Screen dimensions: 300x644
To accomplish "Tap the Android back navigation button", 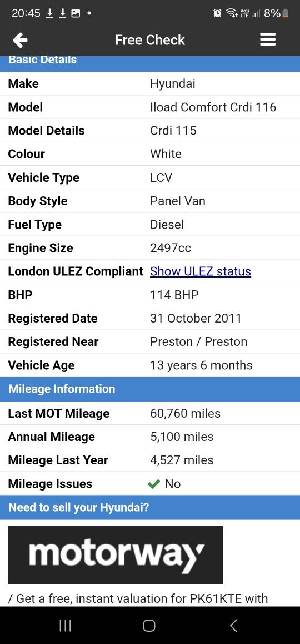I will point(233,626).
